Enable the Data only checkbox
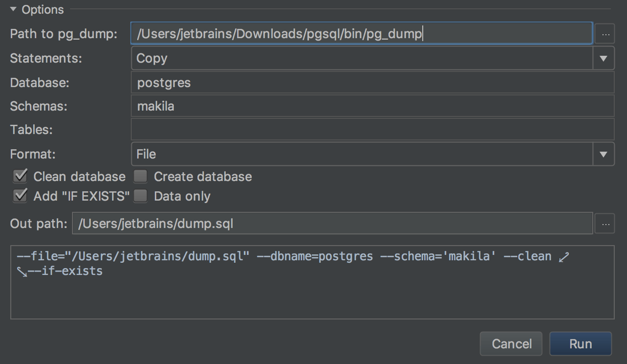Image resolution: width=627 pixels, height=364 pixels. coord(141,196)
